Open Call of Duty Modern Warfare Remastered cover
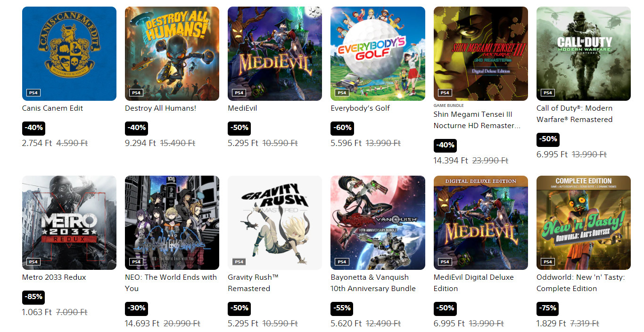Image resolution: width=644 pixels, height=332 pixels. coord(584,54)
